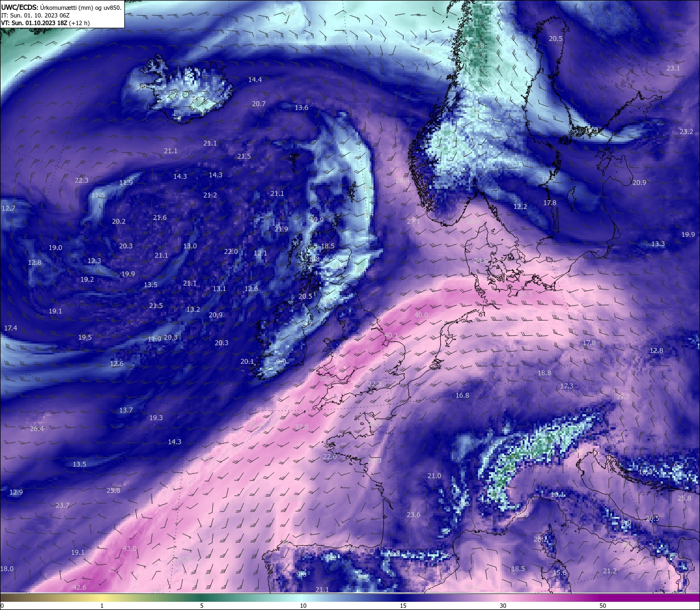The width and height of the screenshot is (700, 610).
Task: Click the value 19.0 on the map
Action: point(55,248)
